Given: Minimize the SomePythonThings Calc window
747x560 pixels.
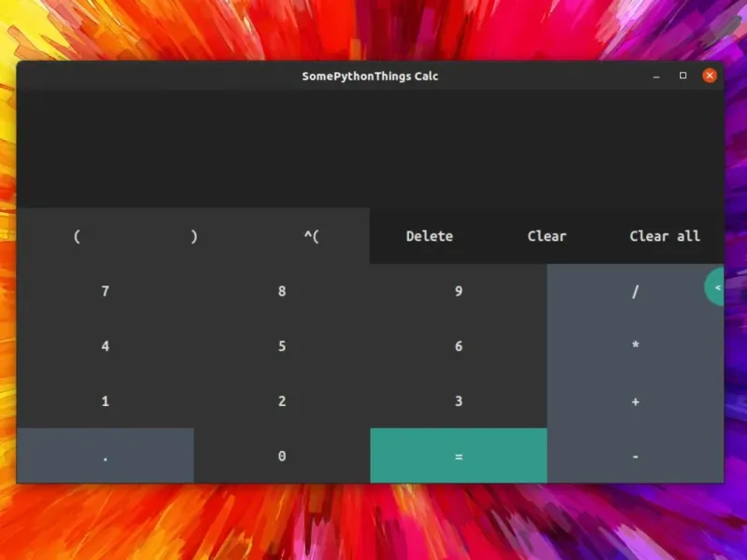Looking at the screenshot, I should coord(656,77).
